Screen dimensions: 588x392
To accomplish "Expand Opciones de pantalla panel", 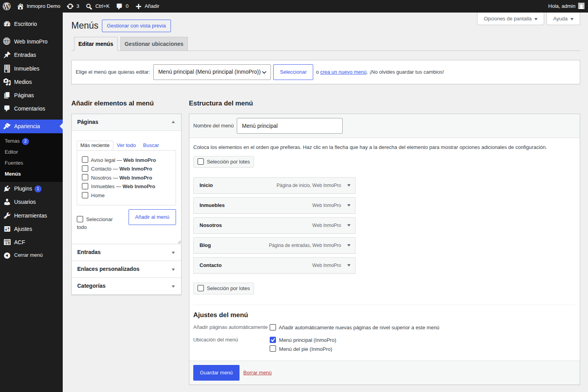I will point(510,19).
